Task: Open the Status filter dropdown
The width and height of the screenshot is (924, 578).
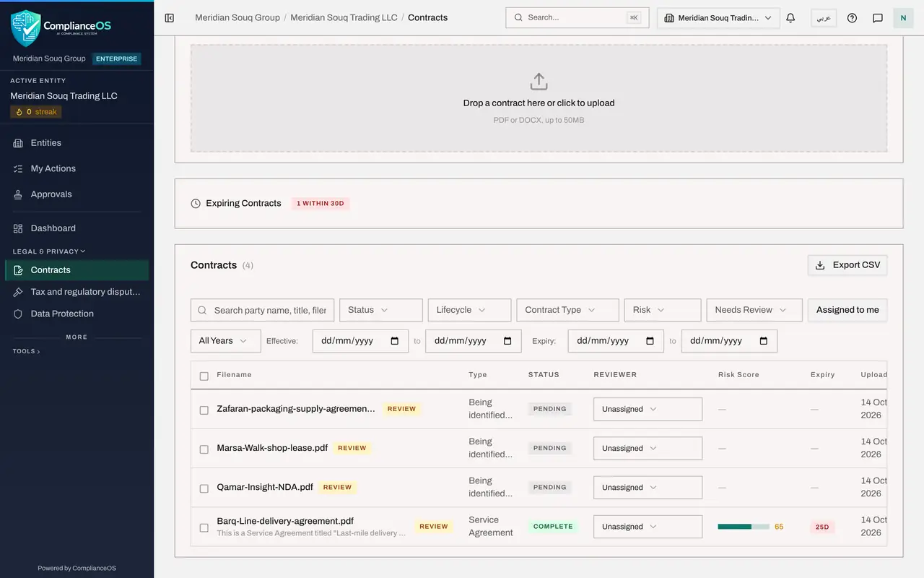Action: pyautogui.click(x=381, y=310)
